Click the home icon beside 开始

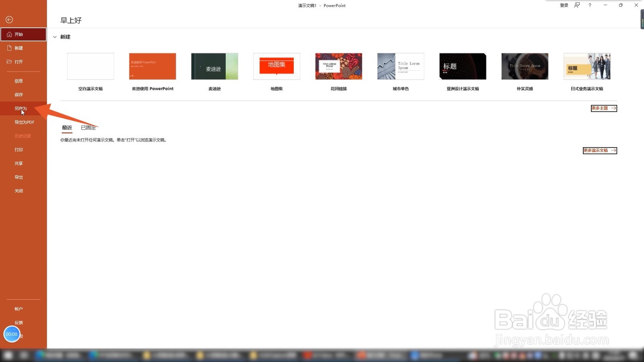click(9, 34)
